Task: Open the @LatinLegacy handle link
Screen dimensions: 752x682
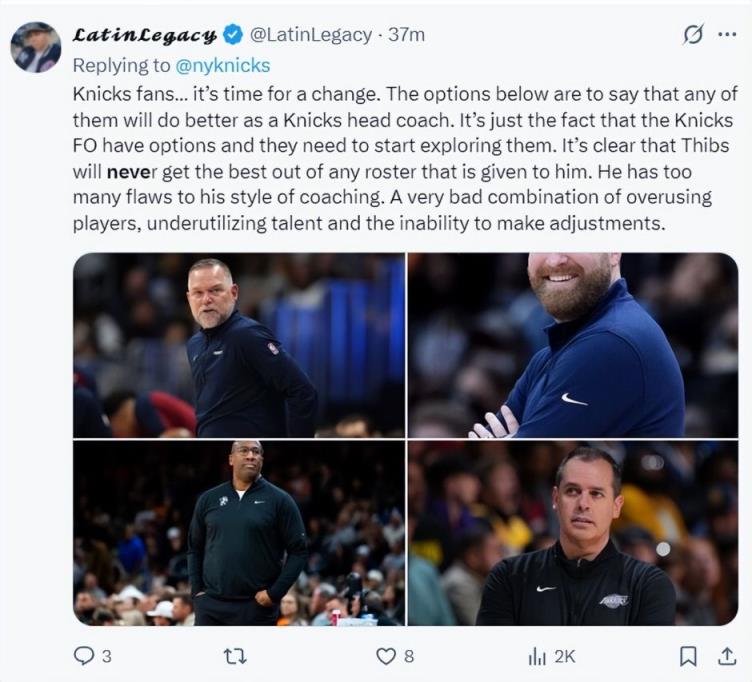Action: (x=312, y=35)
